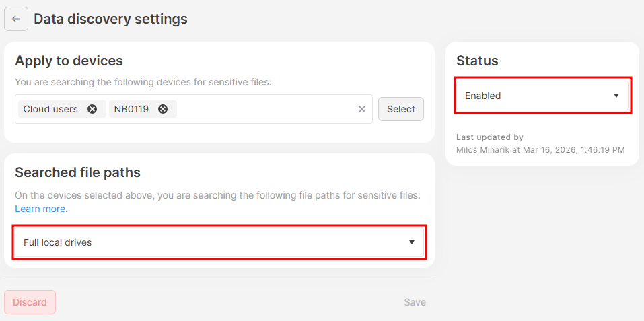
Task: Click the Searched file paths heading
Action: [77, 172]
